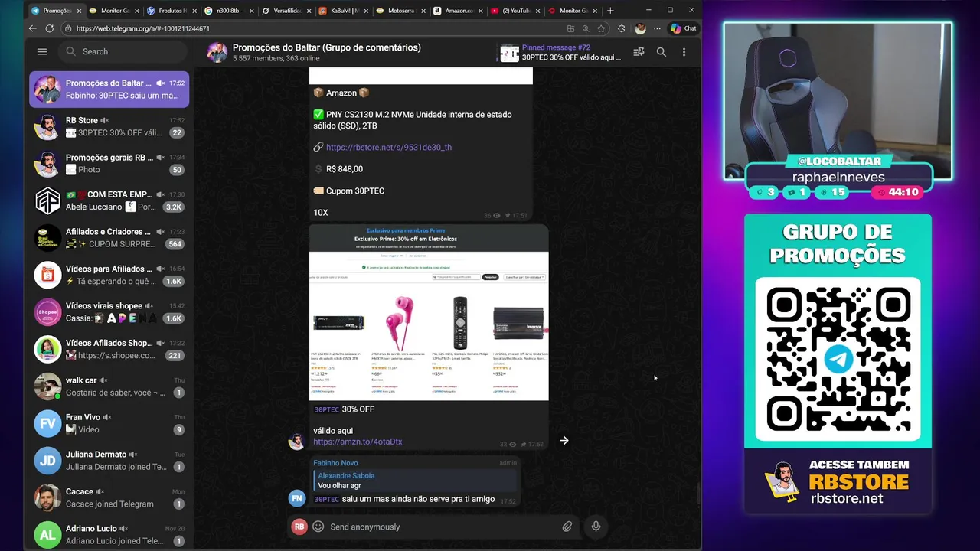This screenshot has height=551, width=980.
Task: Click the Send anonymously message field
Action: (443, 527)
